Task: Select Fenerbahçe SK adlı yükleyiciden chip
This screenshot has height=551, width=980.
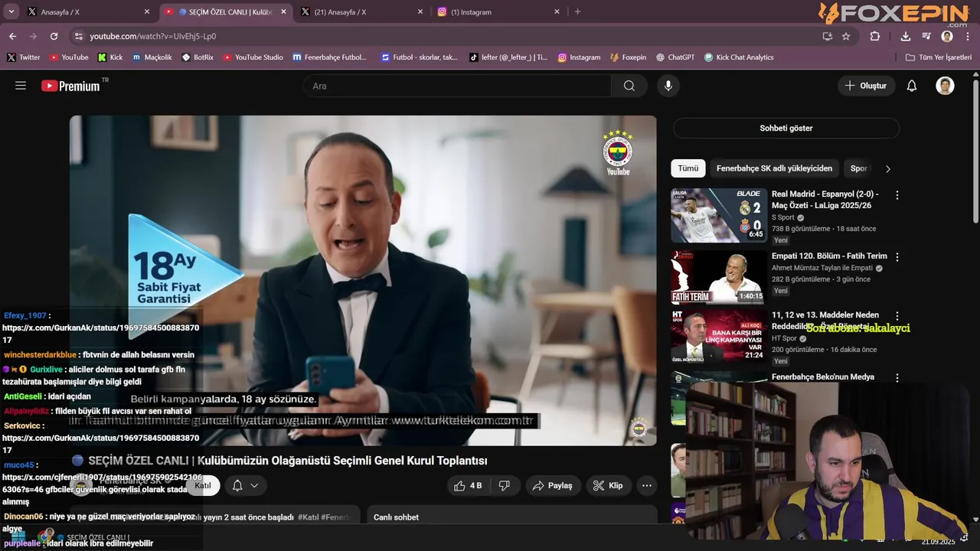Action: point(774,168)
